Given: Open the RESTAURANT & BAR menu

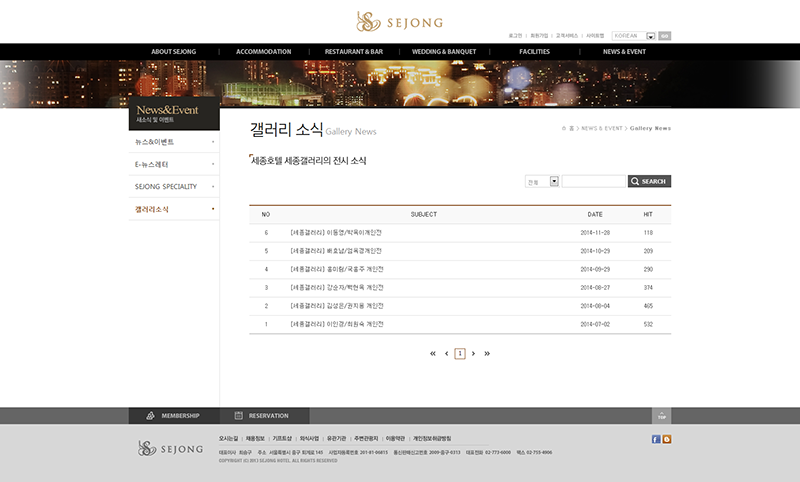Looking at the screenshot, I should pos(354,52).
